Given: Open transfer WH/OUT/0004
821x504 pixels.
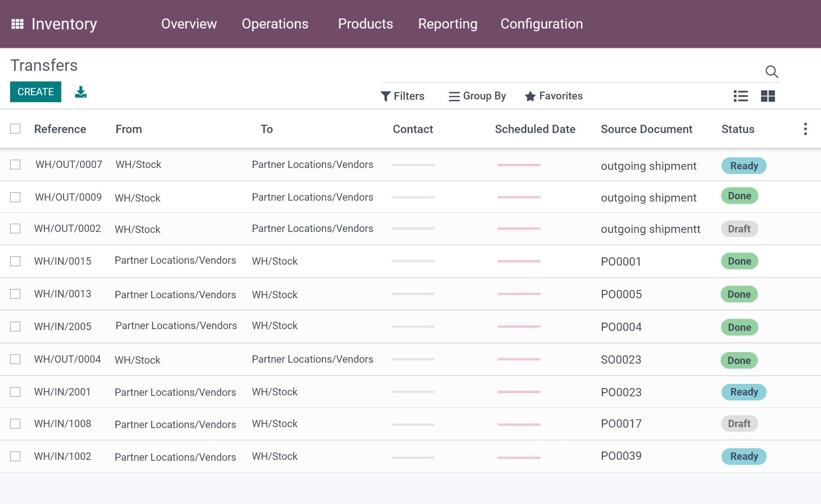Looking at the screenshot, I should click(67, 359).
